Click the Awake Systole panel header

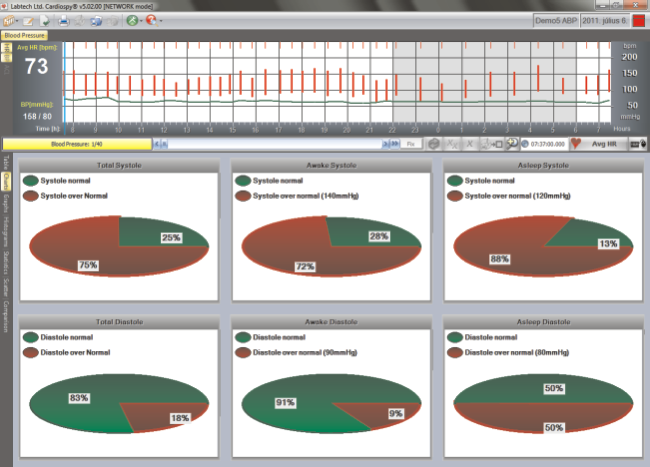pos(331,165)
